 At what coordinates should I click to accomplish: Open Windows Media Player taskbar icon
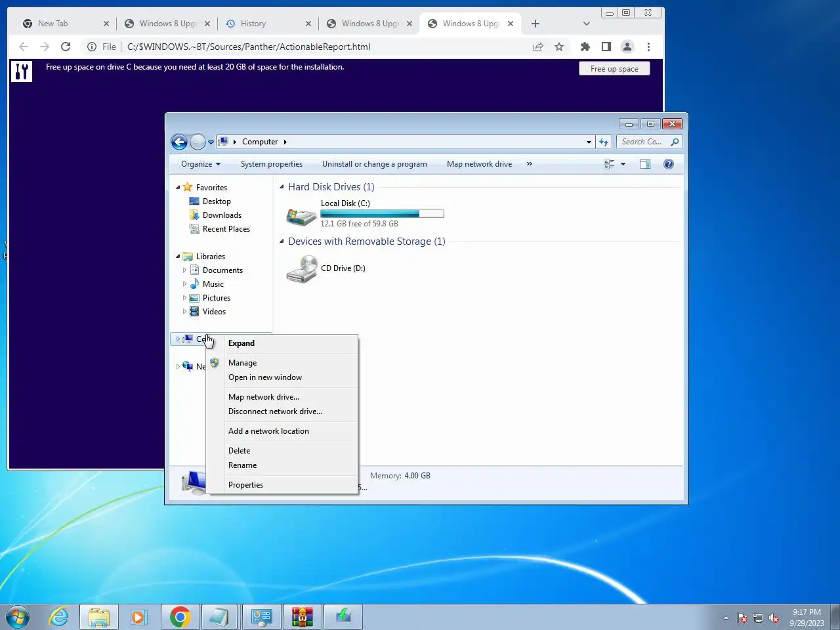(138, 617)
